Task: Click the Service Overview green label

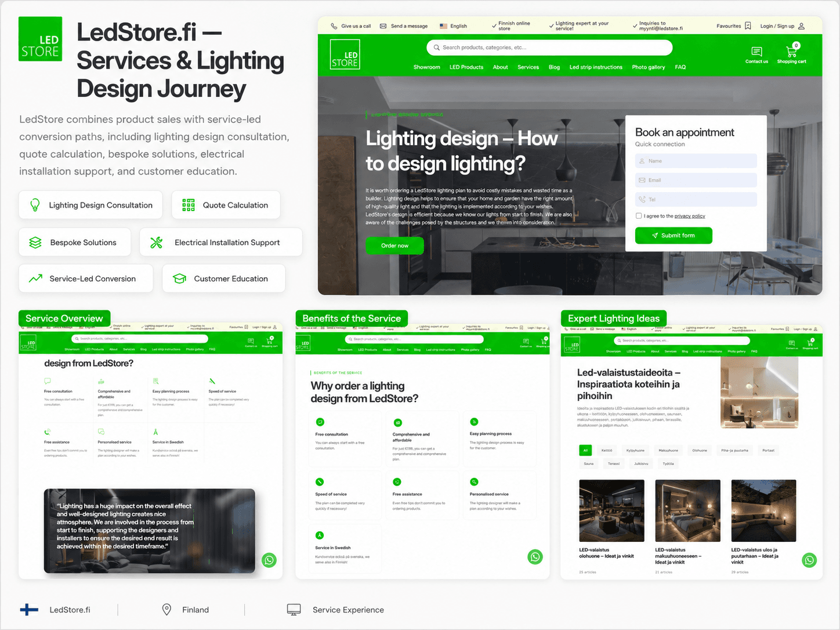Action: [64, 318]
